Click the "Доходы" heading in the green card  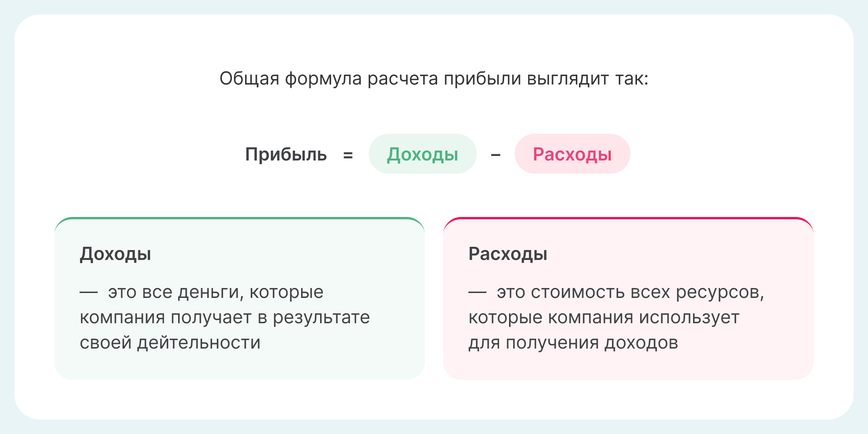click(115, 254)
